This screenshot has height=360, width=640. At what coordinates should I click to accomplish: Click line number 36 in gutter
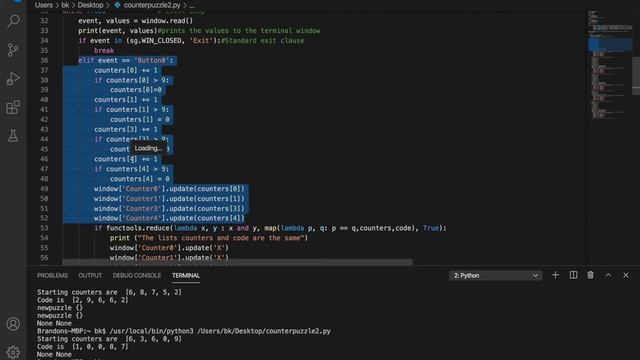pos(44,60)
